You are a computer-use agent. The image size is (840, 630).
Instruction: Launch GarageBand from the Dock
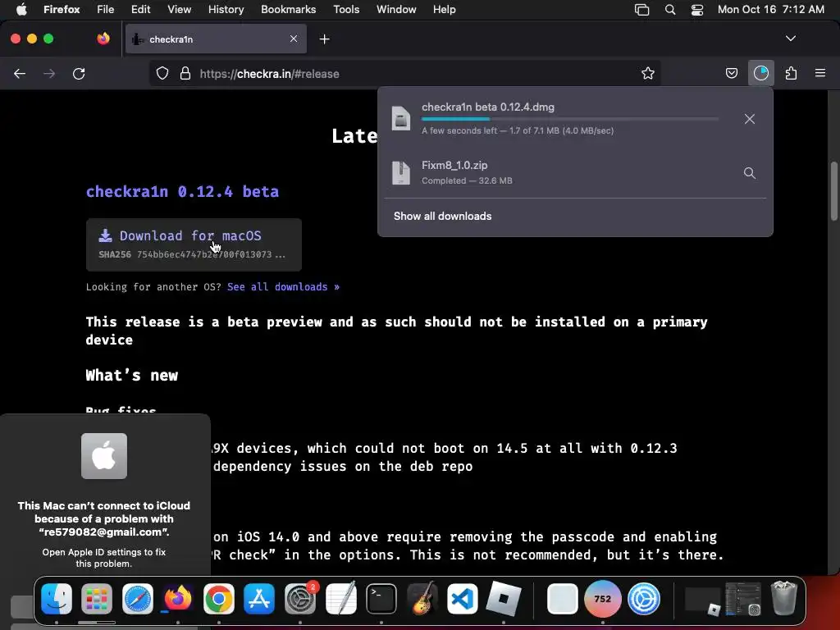(x=422, y=598)
